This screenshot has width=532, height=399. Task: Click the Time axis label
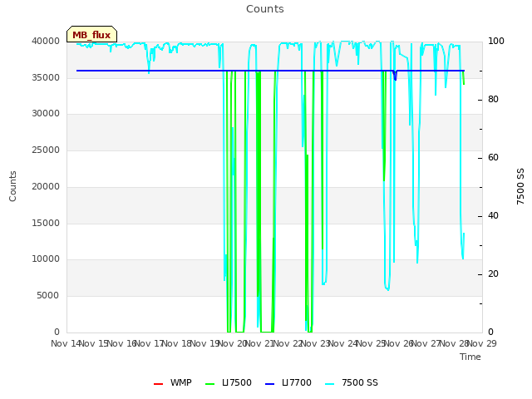[x=470, y=357]
